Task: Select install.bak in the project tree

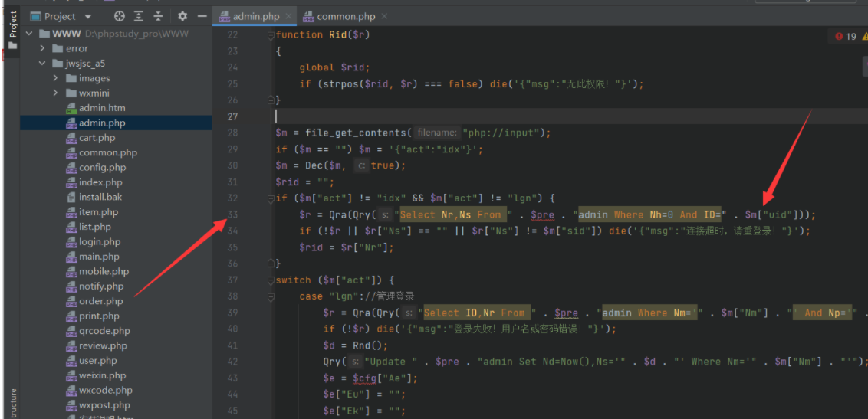Action: tap(100, 198)
